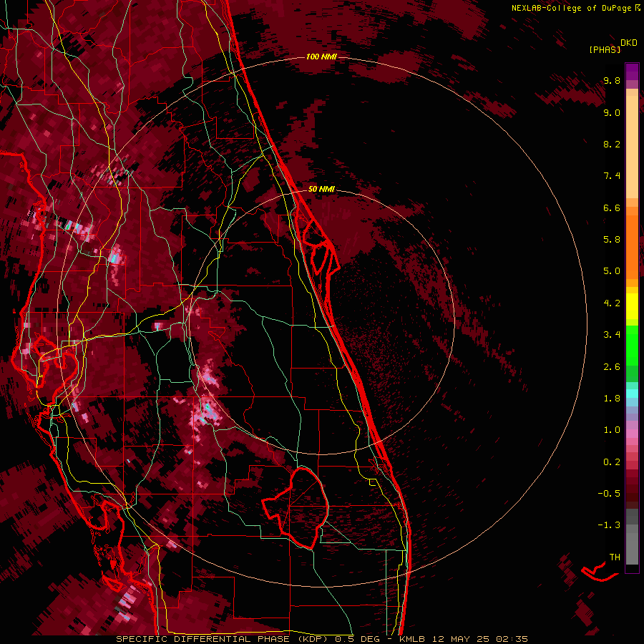
Task: Click the -1.3 legend value
Action: [x=609, y=525]
